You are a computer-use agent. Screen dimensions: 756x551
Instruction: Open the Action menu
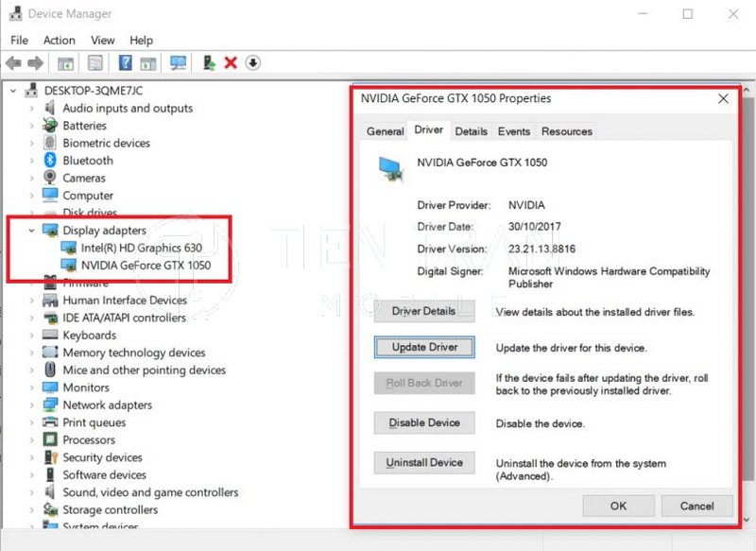point(59,41)
